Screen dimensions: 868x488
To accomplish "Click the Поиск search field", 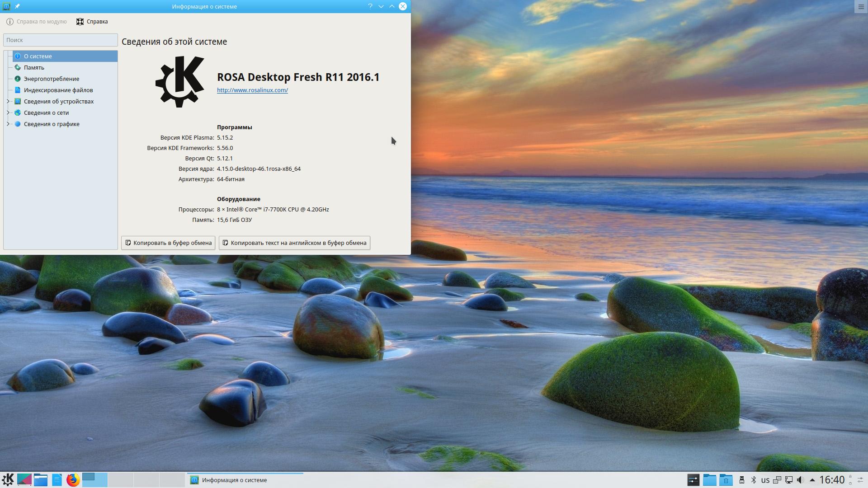I will point(60,40).
